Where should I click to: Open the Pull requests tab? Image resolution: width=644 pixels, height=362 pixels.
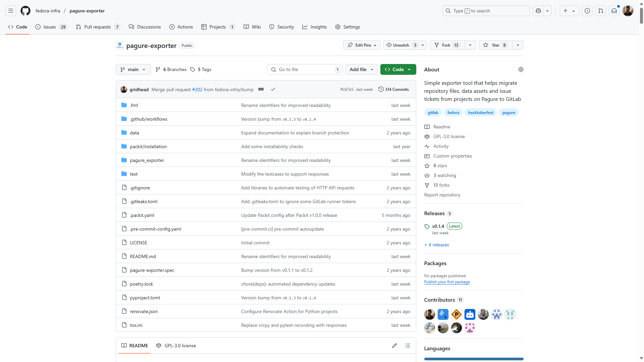click(98, 27)
